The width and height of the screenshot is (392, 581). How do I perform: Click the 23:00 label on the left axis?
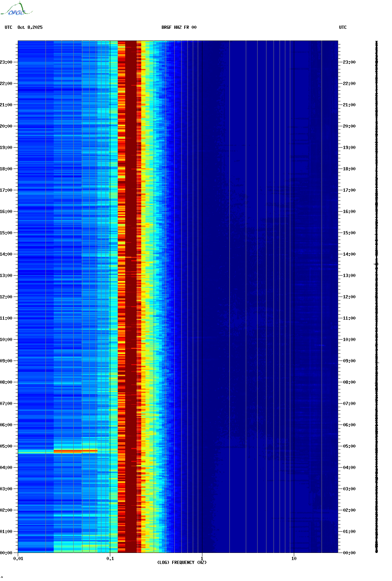coord(6,62)
